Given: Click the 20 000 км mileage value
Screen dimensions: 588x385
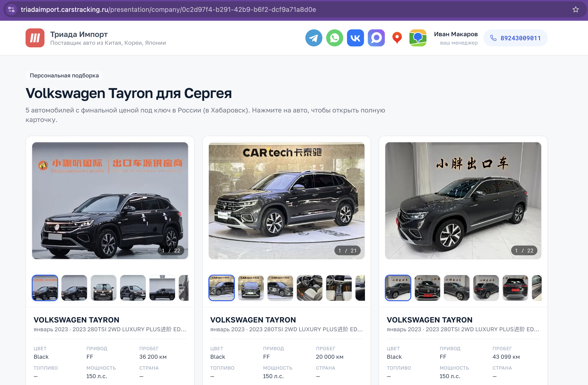Looking at the screenshot, I should tap(329, 357).
